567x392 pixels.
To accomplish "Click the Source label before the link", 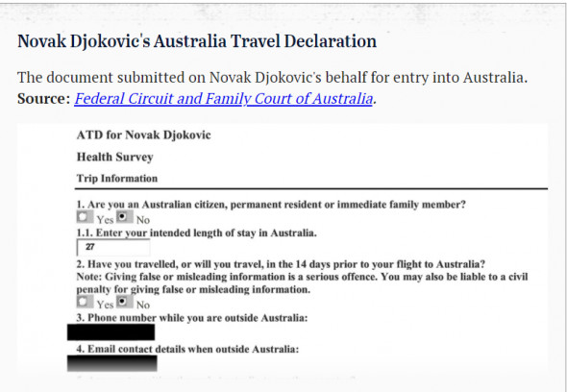I will click(x=44, y=99).
